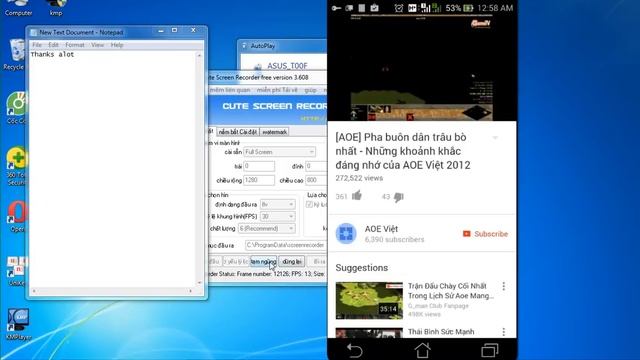The height and width of the screenshot is (360, 640).
Task: Open the 35:14 suggested video thumbnail
Action: pos(369,301)
